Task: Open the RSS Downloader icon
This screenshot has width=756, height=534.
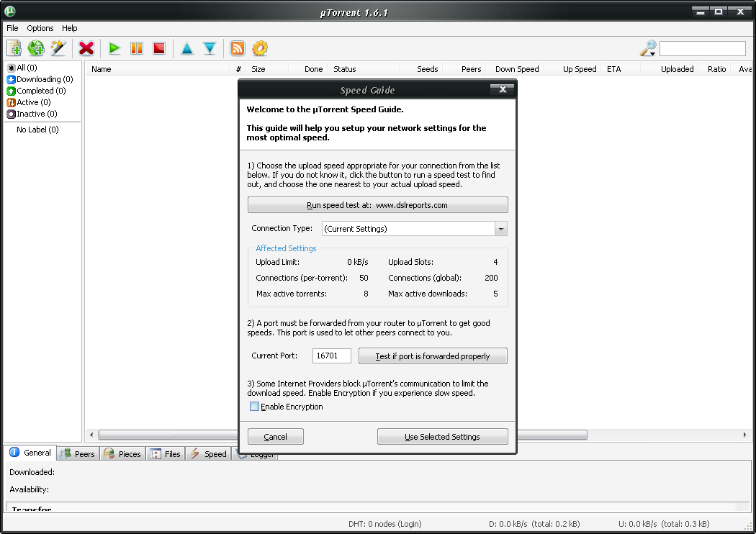Action: [237, 48]
